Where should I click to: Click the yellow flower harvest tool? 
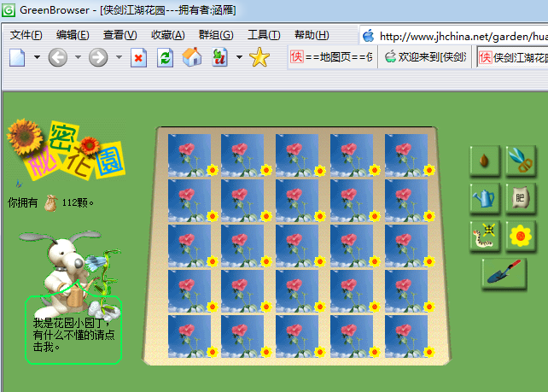click(521, 236)
